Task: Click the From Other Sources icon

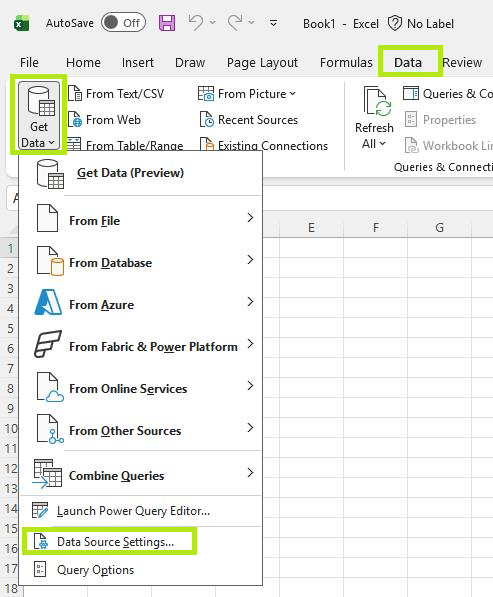Action: point(50,429)
